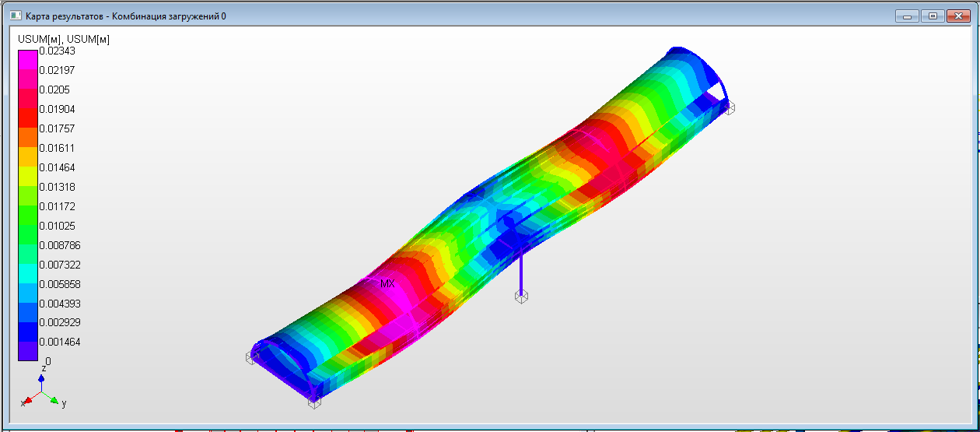The image size is (980, 432).
Task: Click the legend value 0.01611
Action: (57, 148)
